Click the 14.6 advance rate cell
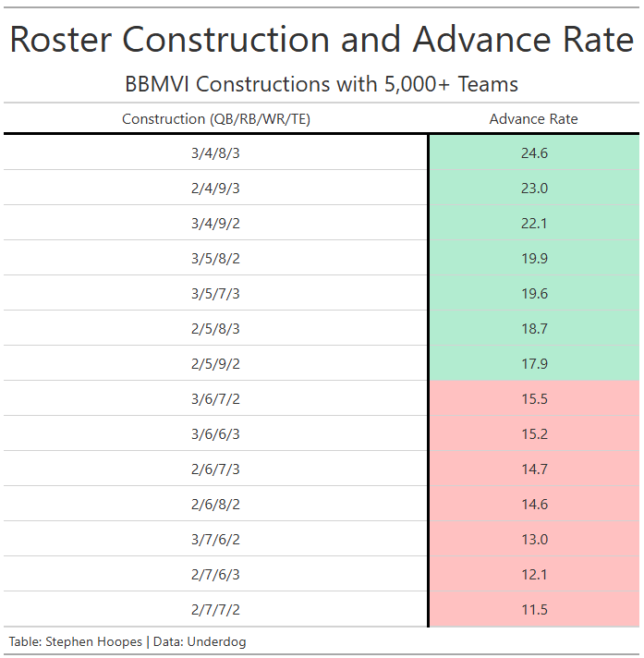This screenshot has width=644, height=658. coord(534,504)
